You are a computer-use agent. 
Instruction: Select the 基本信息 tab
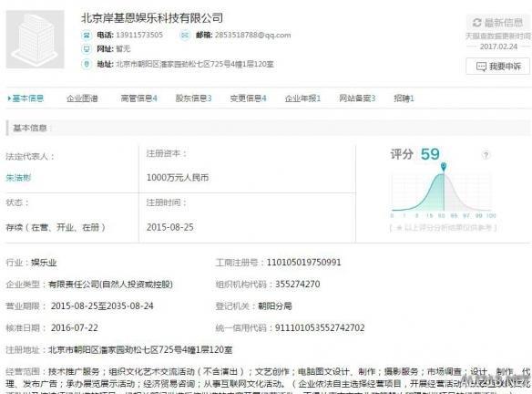26,98
